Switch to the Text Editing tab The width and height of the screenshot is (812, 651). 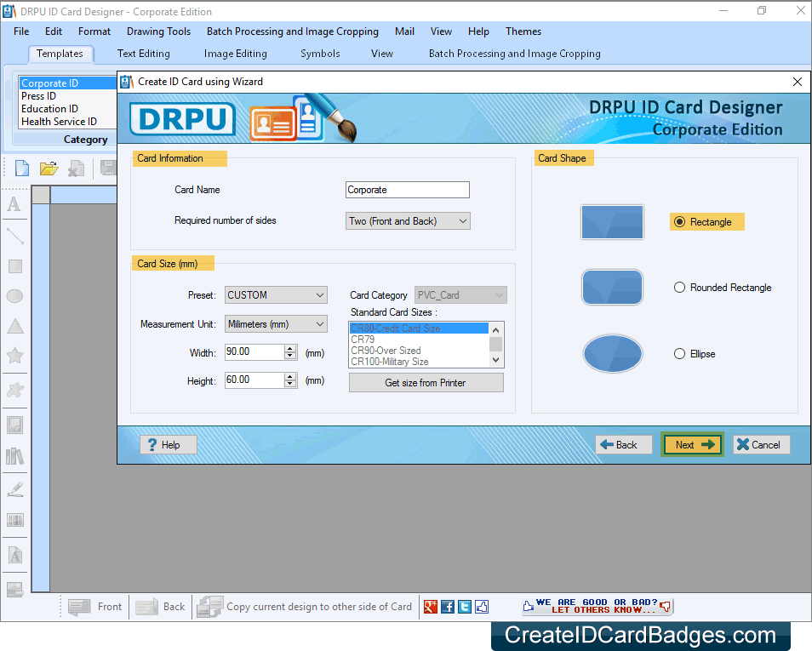tap(144, 54)
